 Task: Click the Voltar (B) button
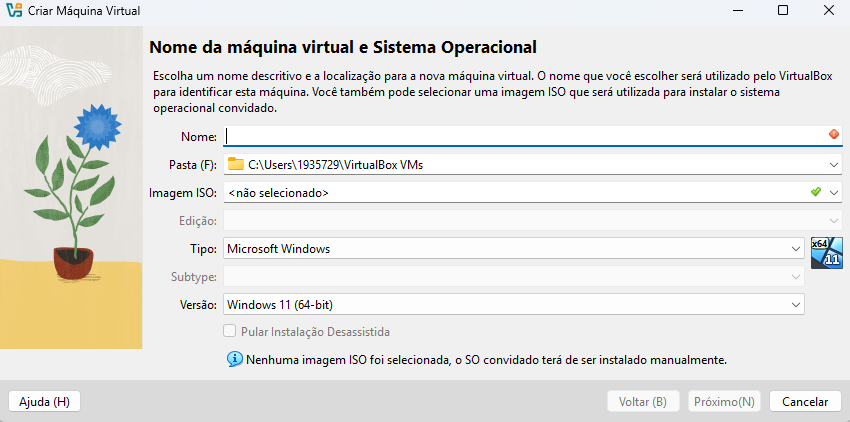[x=643, y=402]
